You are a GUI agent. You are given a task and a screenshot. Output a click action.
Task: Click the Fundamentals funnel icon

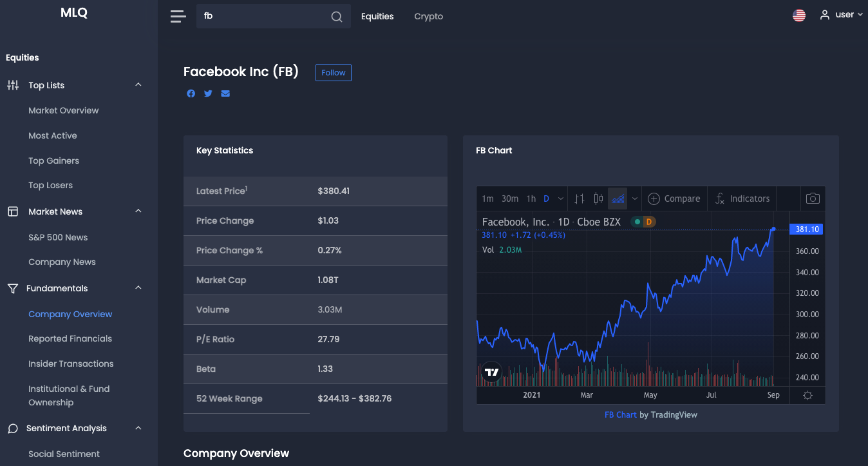tap(13, 288)
